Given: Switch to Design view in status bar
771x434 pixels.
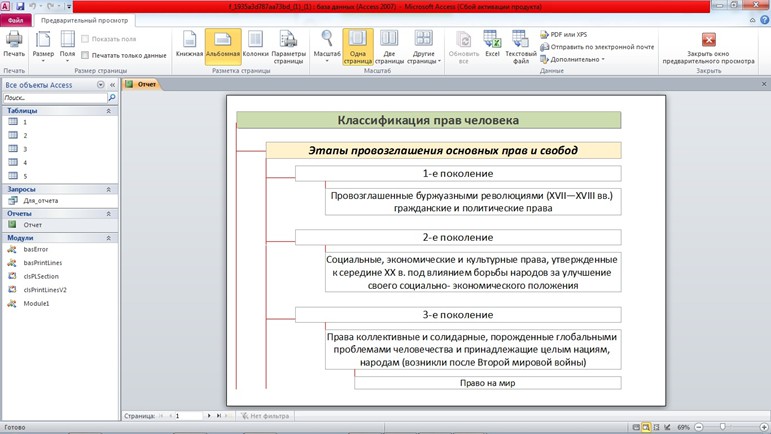Looking at the screenshot, I should pyautogui.click(x=667, y=428).
